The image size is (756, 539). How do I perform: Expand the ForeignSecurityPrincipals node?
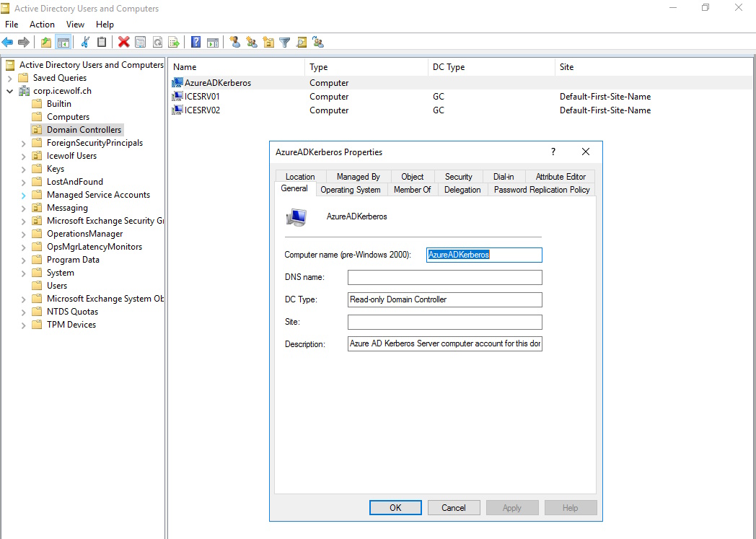pyautogui.click(x=23, y=143)
